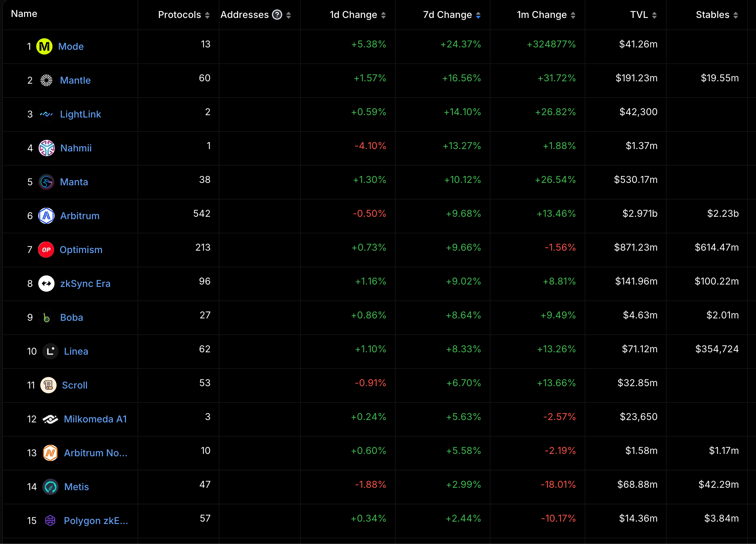This screenshot has width=756, height=544.
Task: Open the Linea chain link
Action: click(76, 351)
